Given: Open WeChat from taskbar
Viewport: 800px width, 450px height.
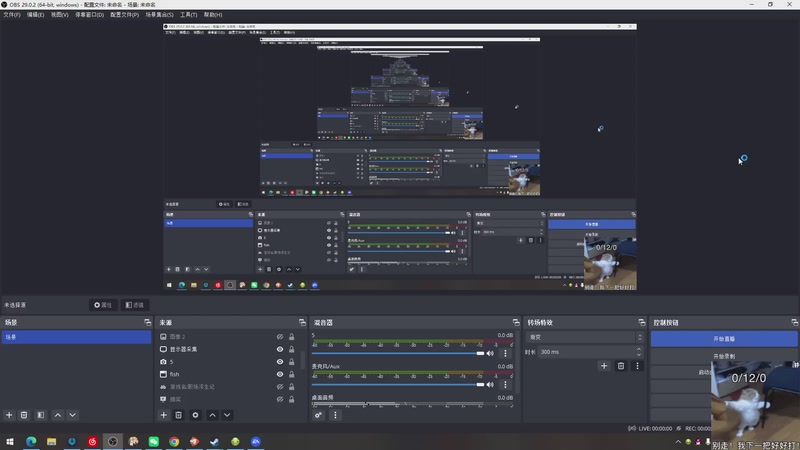Looking at the screenshot, I should (x=154, y=441).
